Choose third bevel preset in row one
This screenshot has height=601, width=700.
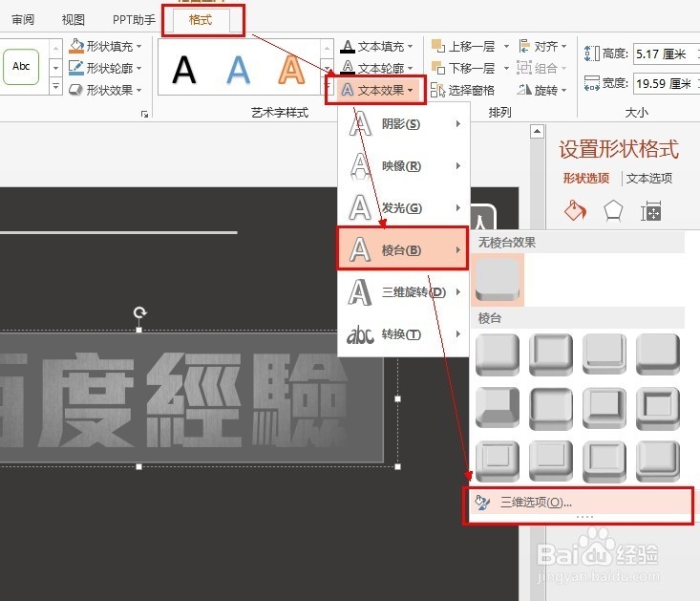[x=605, y=354]
